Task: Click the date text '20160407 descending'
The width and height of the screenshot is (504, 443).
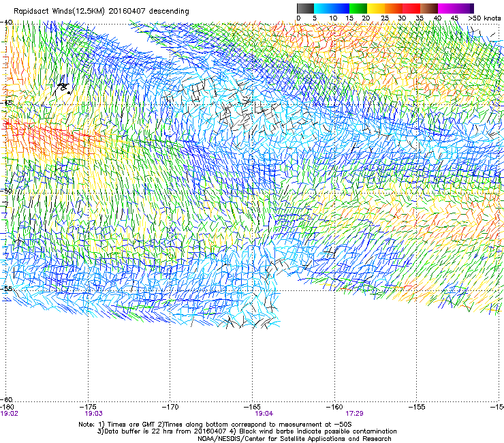Action: coord(149,12)
